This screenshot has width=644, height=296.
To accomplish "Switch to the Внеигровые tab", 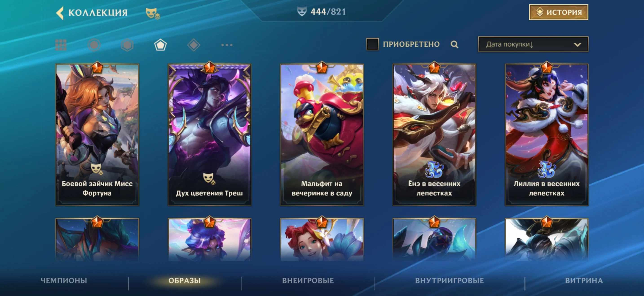I will coord(308,281).
